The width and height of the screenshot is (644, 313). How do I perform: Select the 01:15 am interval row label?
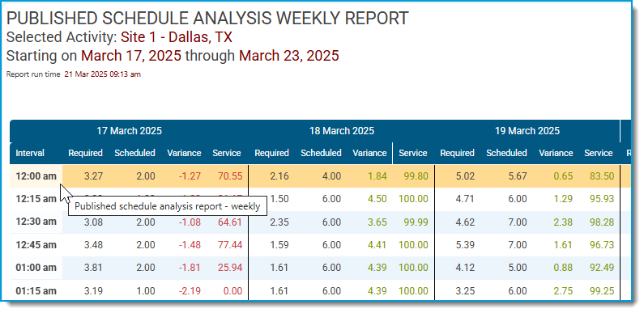[36, 291]
